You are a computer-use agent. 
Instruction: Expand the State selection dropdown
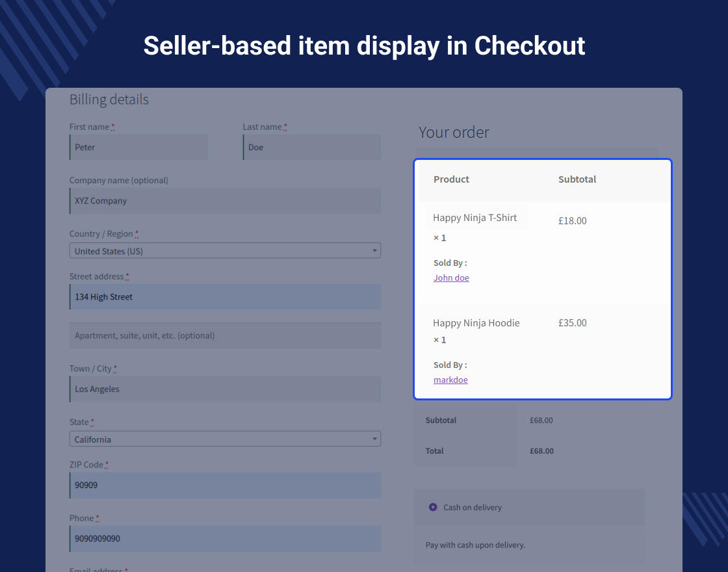(x=224, y=439)
